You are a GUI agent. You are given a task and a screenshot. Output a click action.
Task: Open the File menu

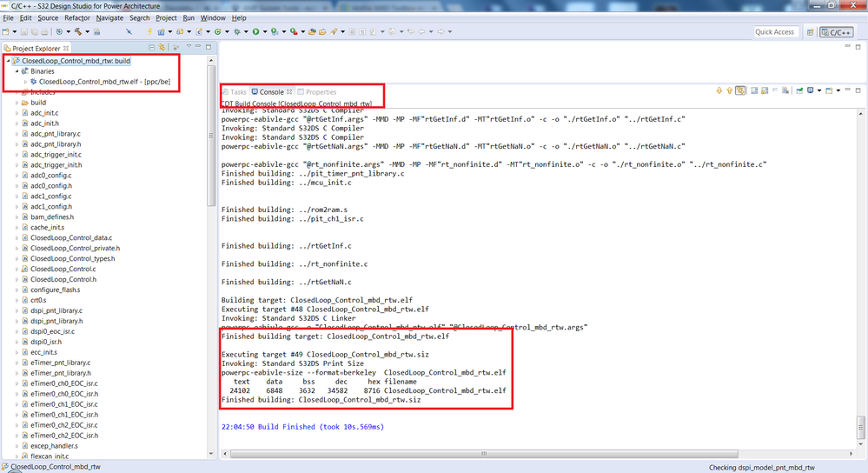pos(9,17)
